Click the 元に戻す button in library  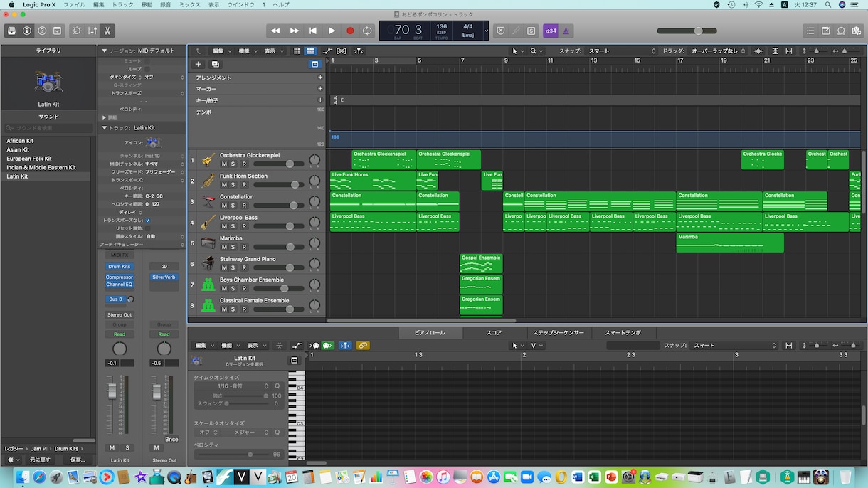40,460
